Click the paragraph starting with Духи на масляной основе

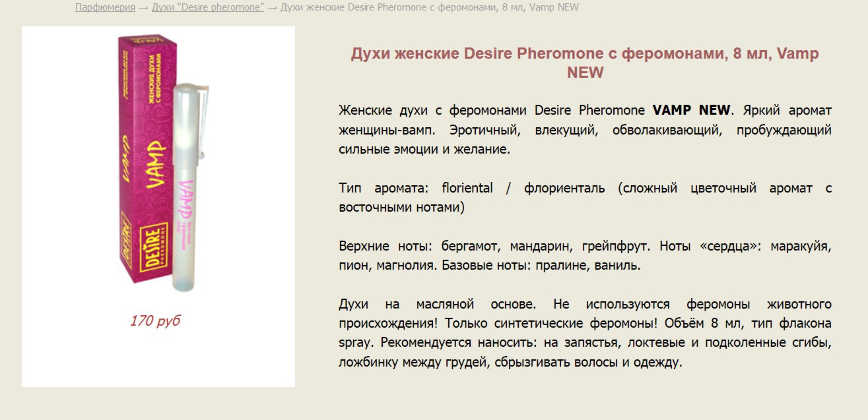[585, 333]
